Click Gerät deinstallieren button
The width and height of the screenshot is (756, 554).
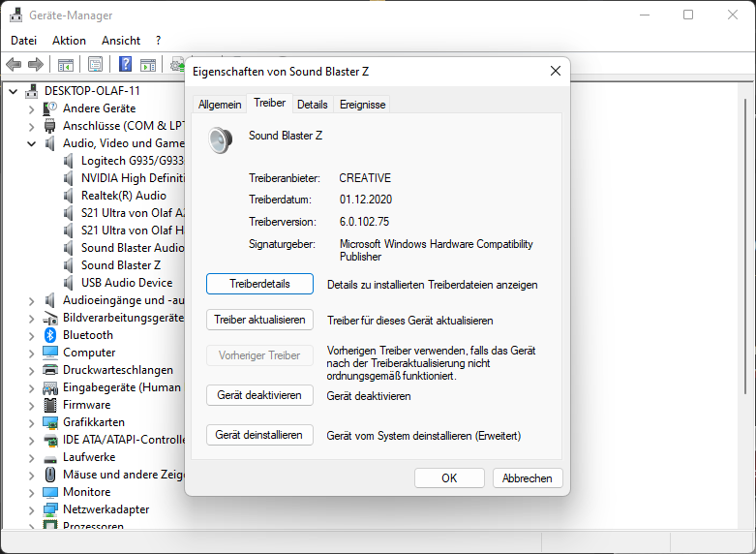(259, 435)
